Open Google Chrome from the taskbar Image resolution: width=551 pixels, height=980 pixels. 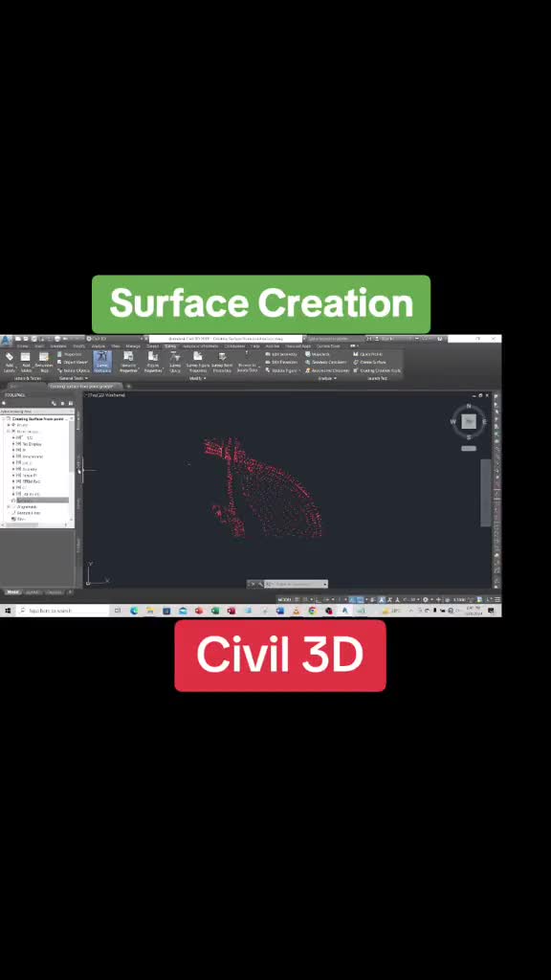313,611
